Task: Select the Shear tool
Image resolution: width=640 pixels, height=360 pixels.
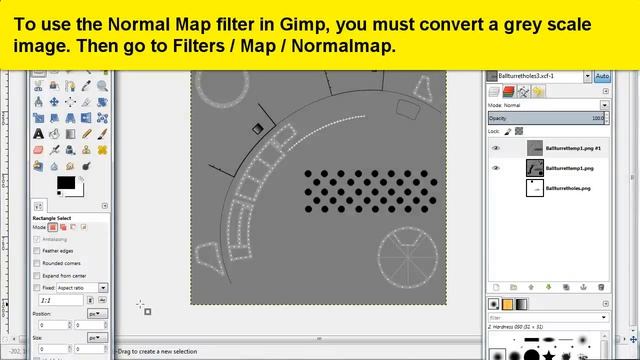Action: click(54, 118)
